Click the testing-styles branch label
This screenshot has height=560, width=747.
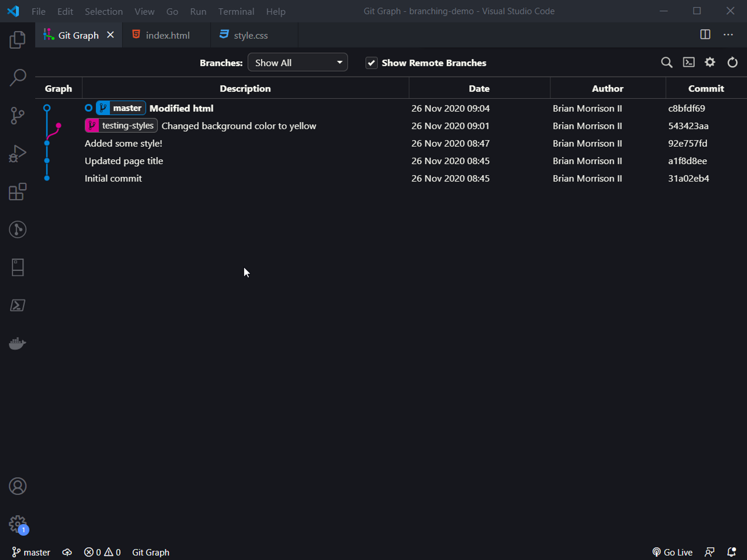[121, 125]
